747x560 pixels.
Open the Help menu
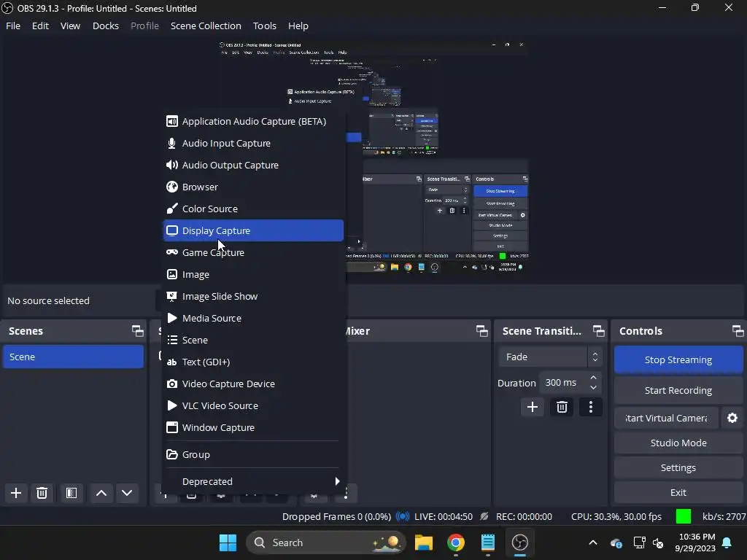pos(298,26)
